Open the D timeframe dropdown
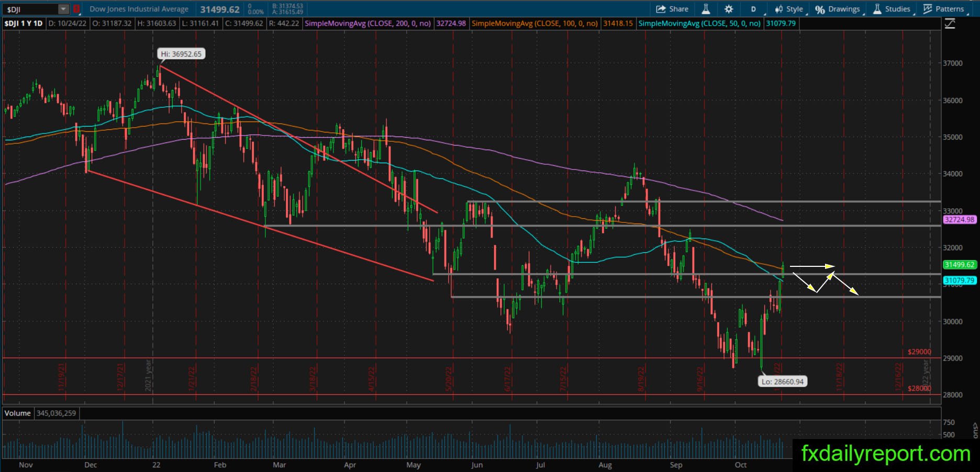The image size is (980, 472). 754,9
